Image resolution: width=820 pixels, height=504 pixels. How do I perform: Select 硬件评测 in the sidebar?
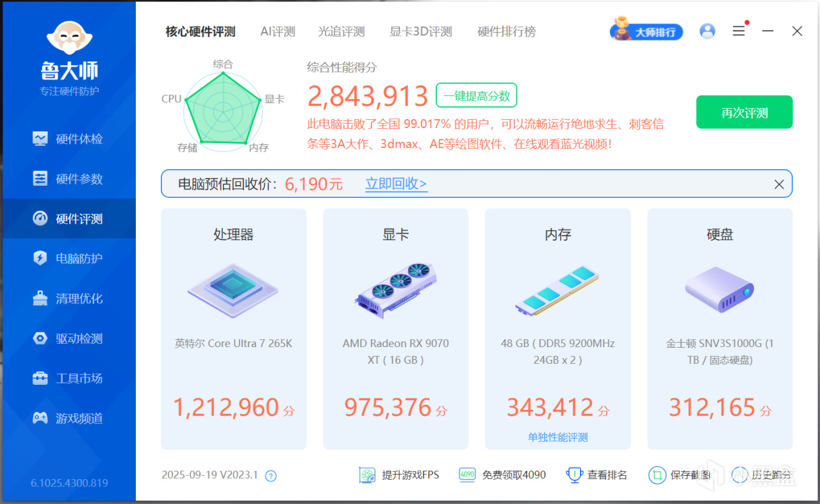tap(69, 218)
